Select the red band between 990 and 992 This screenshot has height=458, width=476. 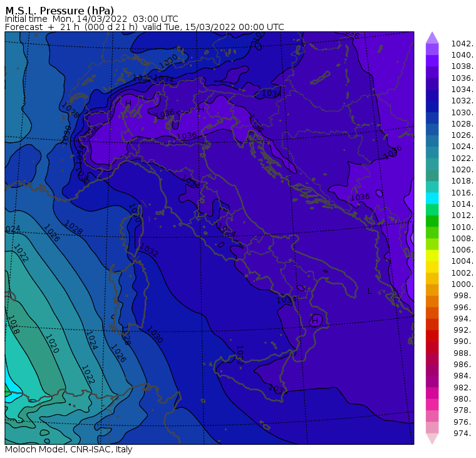coord(432,336)
